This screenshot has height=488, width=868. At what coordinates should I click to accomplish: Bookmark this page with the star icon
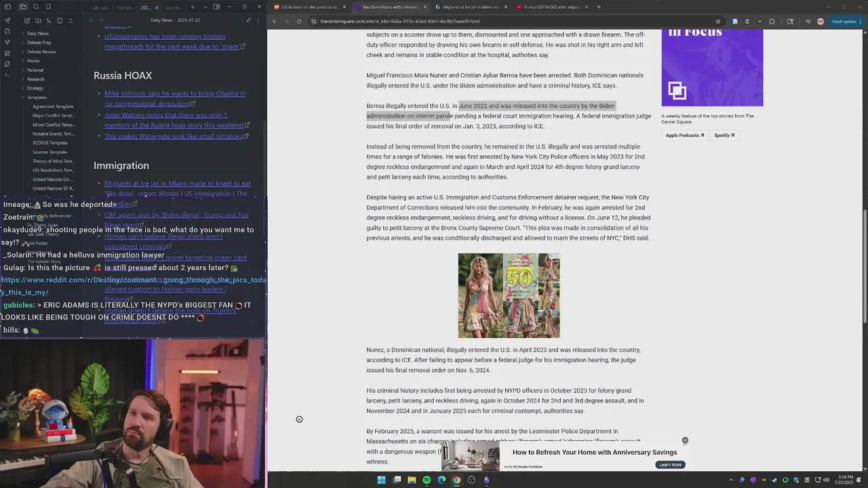point(718,21)
